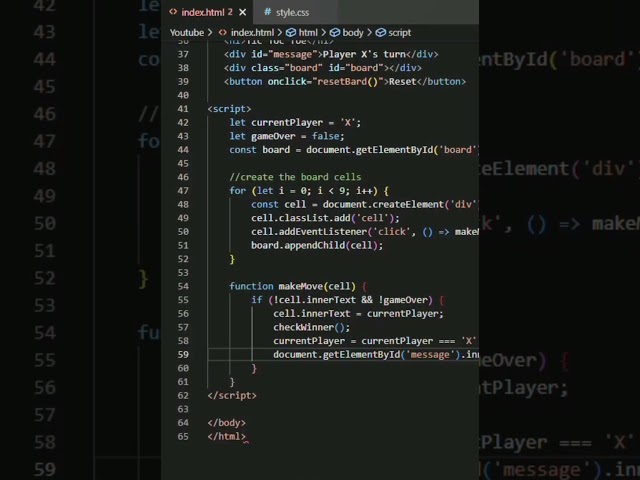Select the body breadcrumb element

(353, 33)
